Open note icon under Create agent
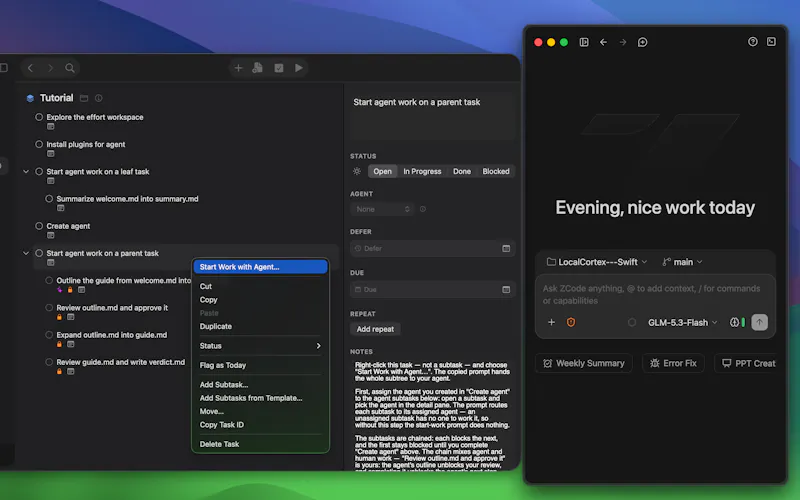Screen dimensions: 800x500 [x=51, y=235]
